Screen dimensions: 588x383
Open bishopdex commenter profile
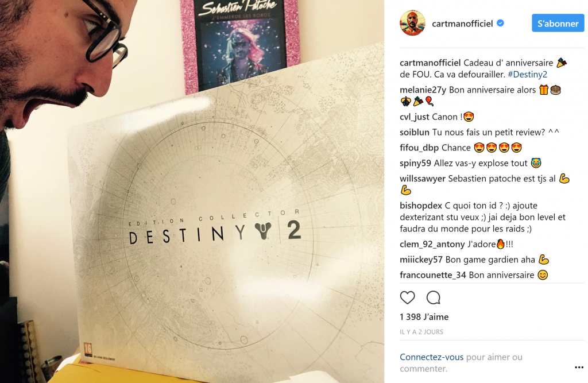click(x=421, y=206)
